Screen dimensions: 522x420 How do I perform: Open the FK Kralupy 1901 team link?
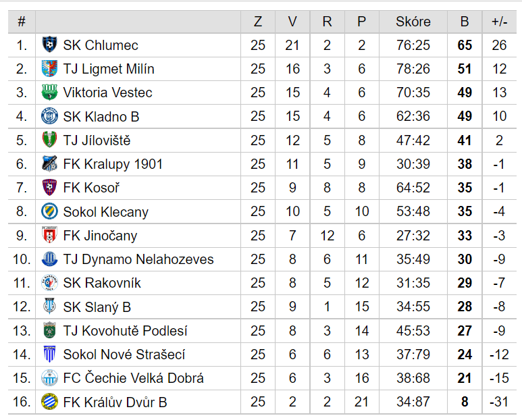tap(113, 163)
